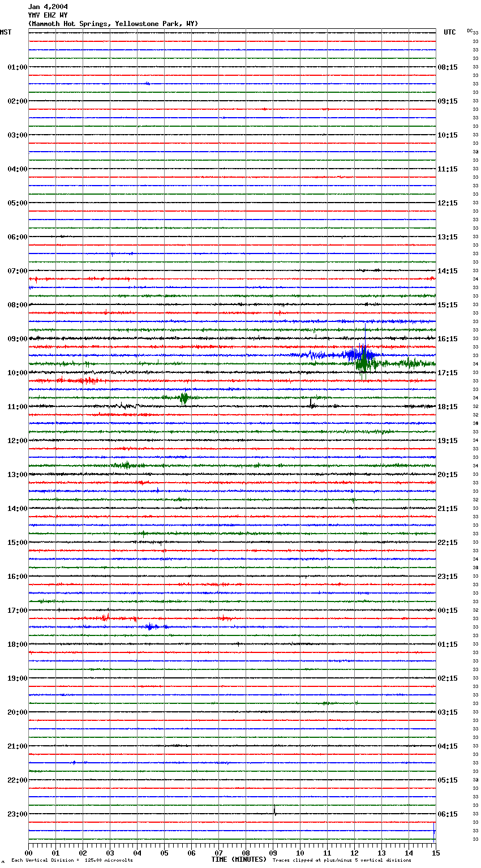
Task: Select the "07:00" MST hour label
Action: pos(18,271)
